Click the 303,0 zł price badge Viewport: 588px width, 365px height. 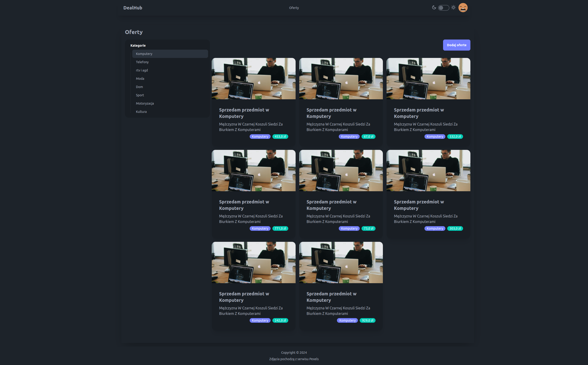455,228
